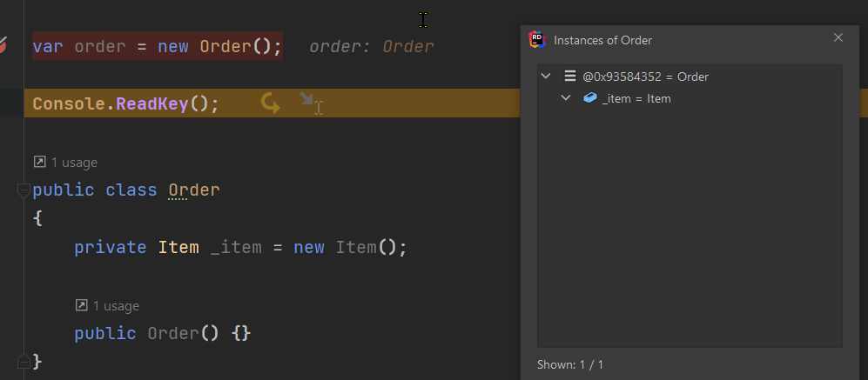Collapse the _item field node
The width and height of the screenshot is (868, 380).
tap(566, 98)
